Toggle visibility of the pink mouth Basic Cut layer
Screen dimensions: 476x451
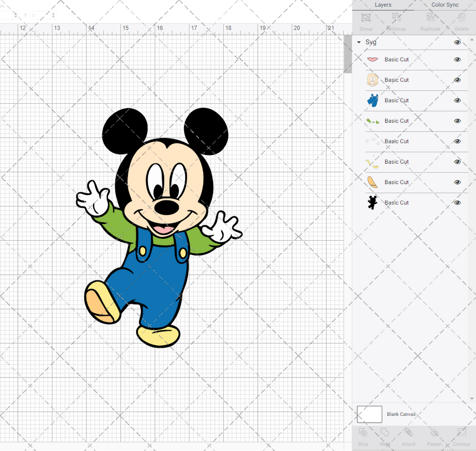tap(457, 59)
